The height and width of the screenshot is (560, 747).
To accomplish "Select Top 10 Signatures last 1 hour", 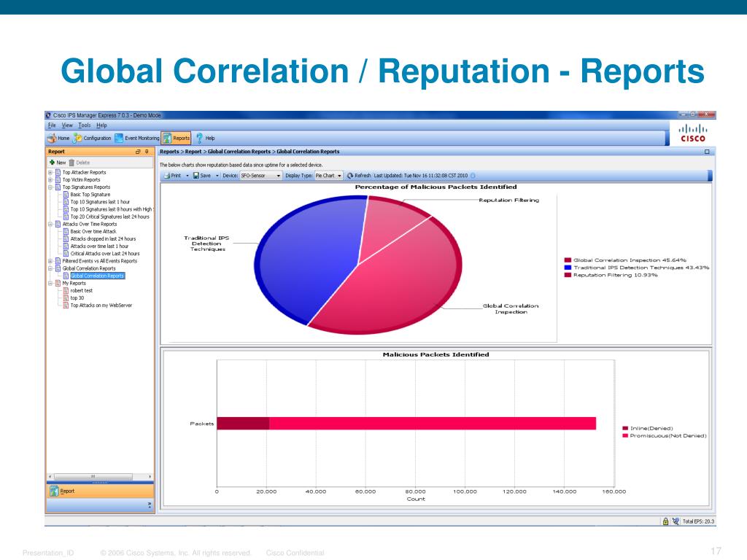I will tap(100, 202).
